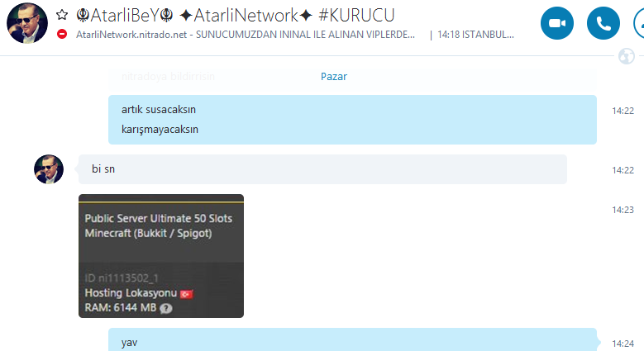This screenshot has height=351, width=644.
Task: Open the contact name title in the header
Action: click(x=236, y=16)
